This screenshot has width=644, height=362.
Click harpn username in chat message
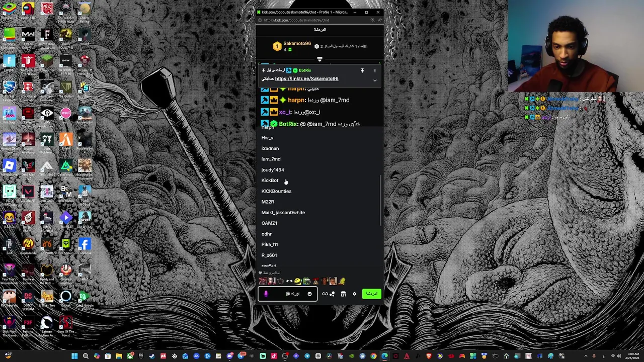pos(297,100)
